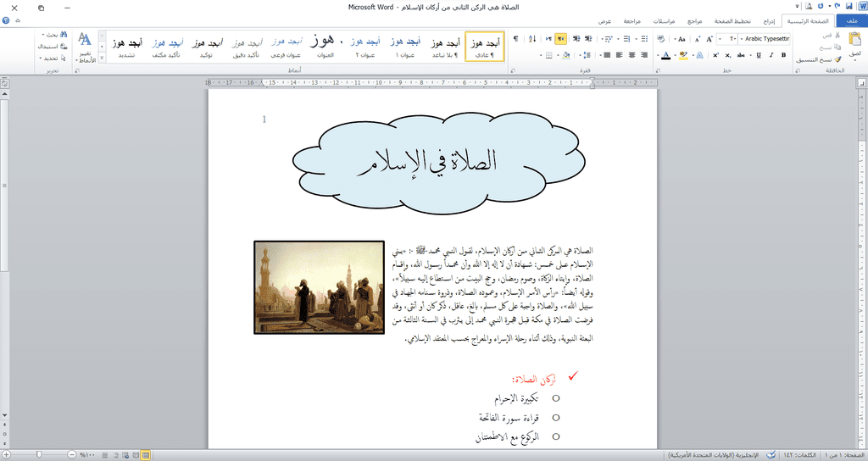Click the Text Effects glowing A icon

click(x=699, y=55)
